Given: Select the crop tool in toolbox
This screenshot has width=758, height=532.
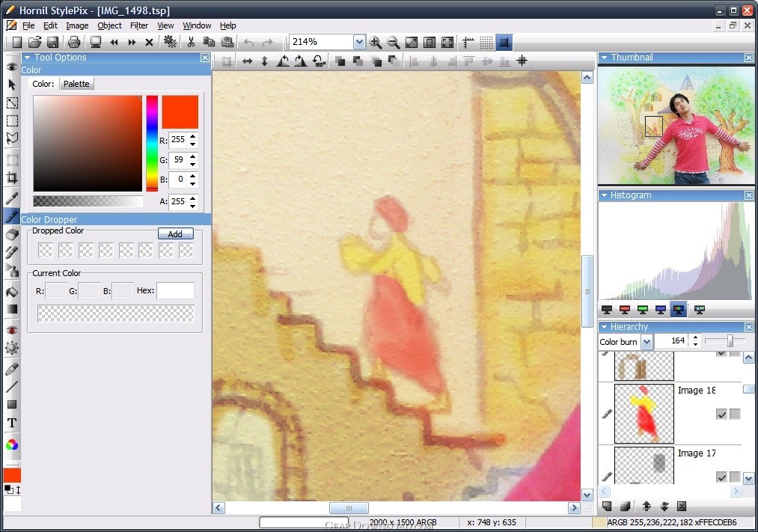Looking at the screenshot, I should tap(12, 178).
